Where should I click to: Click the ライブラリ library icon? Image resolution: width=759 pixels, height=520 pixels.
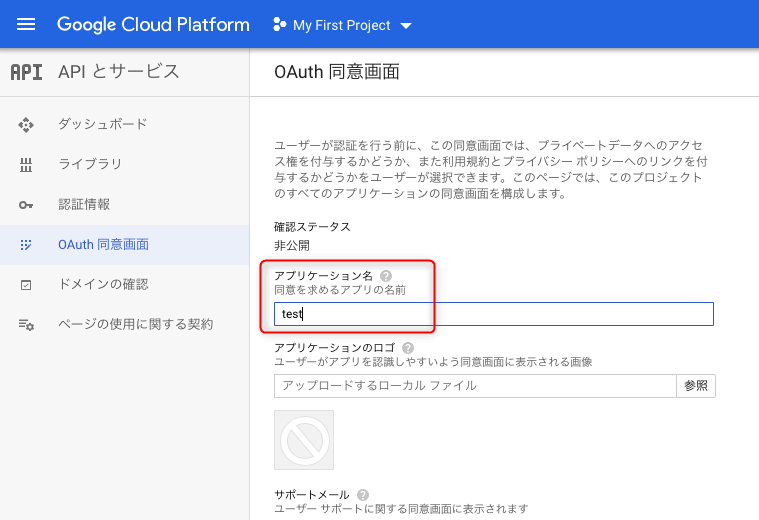(27, 164)
